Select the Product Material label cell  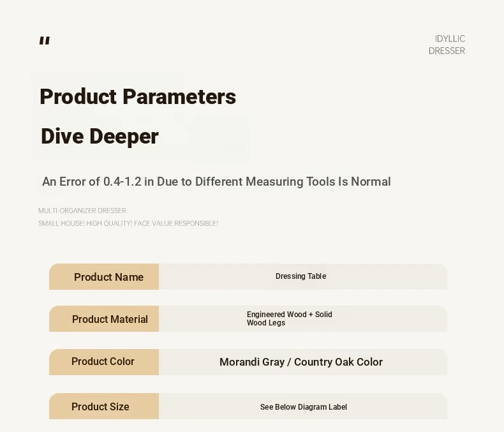(x=105, y=319)
